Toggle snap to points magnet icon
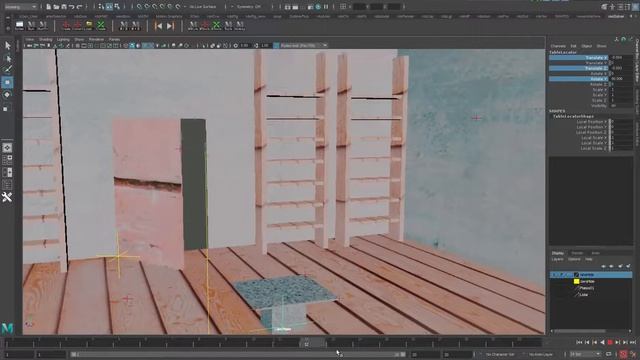Viewport: 640px width, 360px height. click(x=155, y=7)
